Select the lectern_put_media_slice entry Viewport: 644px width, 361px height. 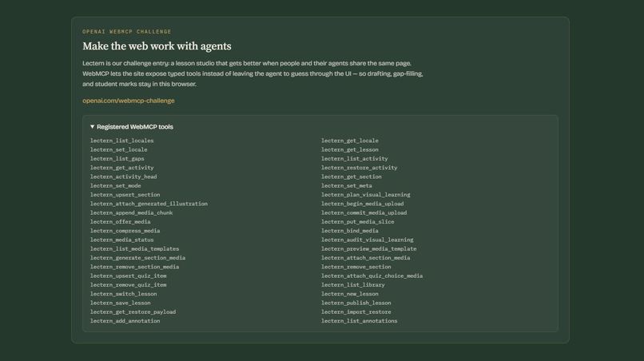[358, 222]
